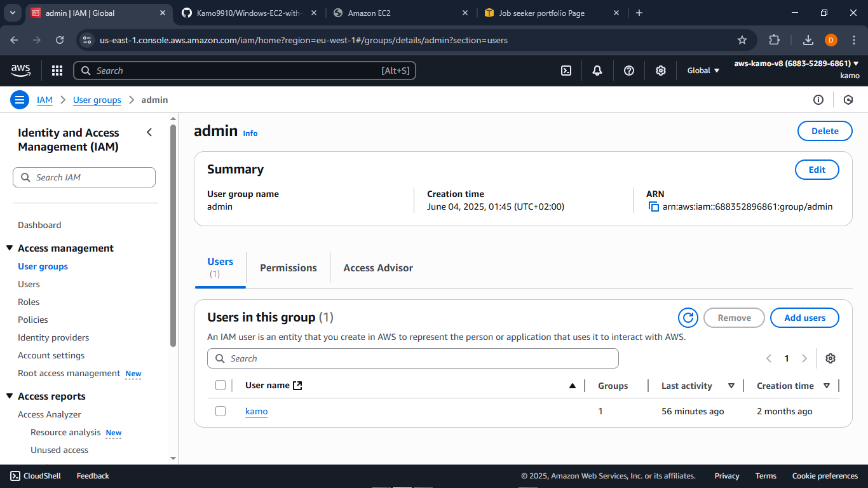Image resolution: width=868 pixels, height=488 pixels.
Task: Collapse the Access management section
Action: click(x=10, y=248)
